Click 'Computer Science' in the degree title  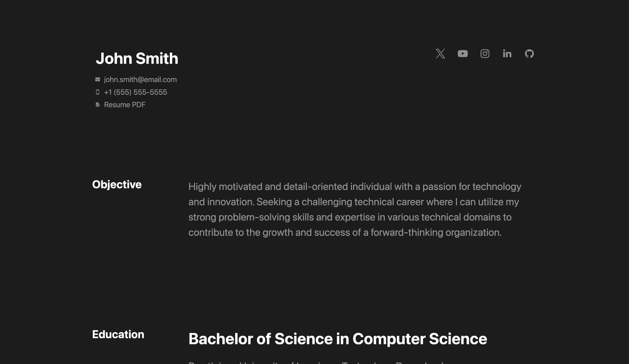(419, 339)
